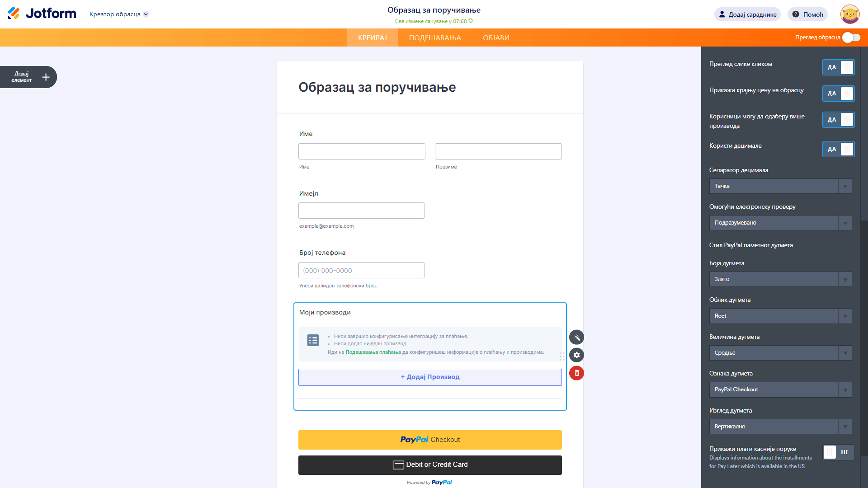Delete the products field with trash icon
The image size is (868, 488).
[576, 373]
